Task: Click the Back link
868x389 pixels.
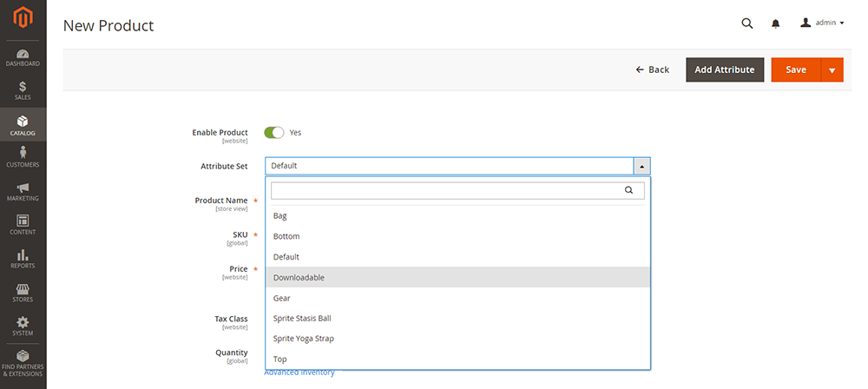Action: [653, 70]
